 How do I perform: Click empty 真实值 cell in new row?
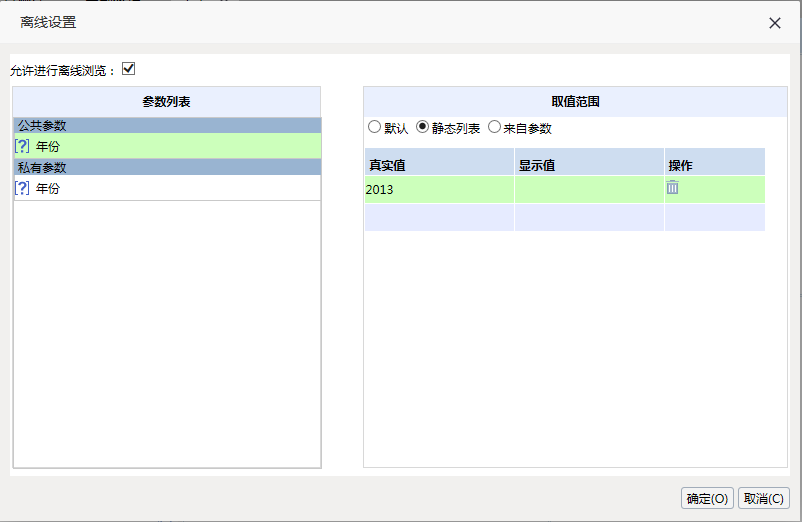coord(439,217)
